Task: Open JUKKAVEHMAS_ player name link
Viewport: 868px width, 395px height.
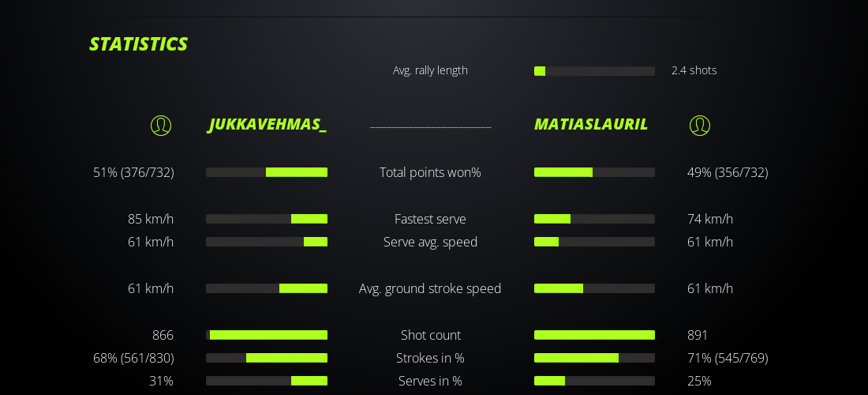Action: [x=268, y=125]
